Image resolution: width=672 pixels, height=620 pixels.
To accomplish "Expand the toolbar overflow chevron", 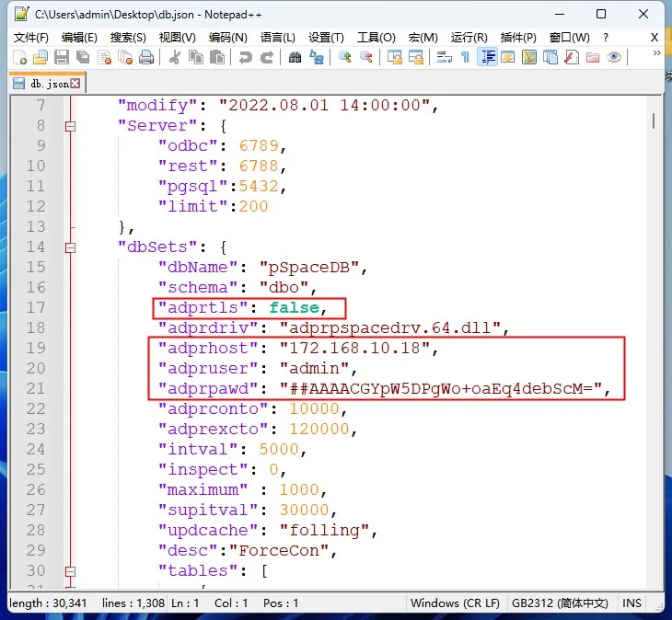I will tap(657, 53).
